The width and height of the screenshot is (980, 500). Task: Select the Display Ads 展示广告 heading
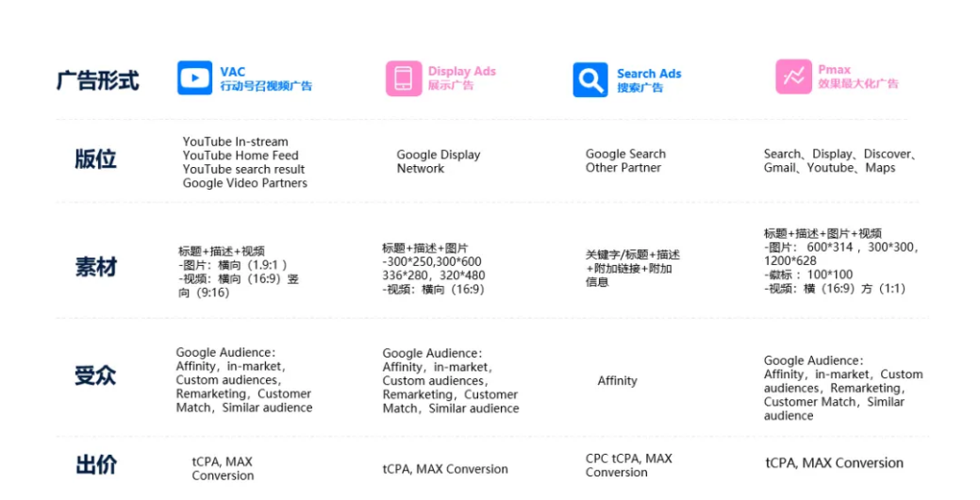point(461,78)
